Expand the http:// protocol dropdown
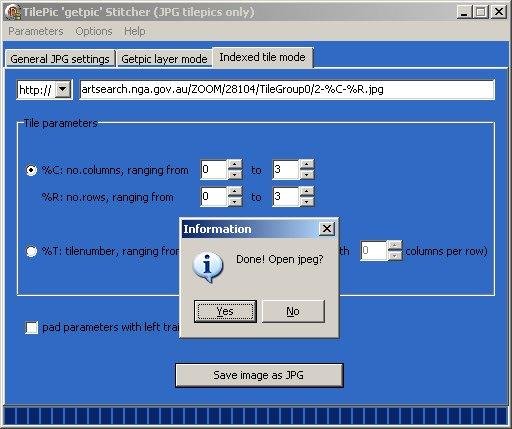Viewport: 512px width, 429px height. tap(63, 89)
